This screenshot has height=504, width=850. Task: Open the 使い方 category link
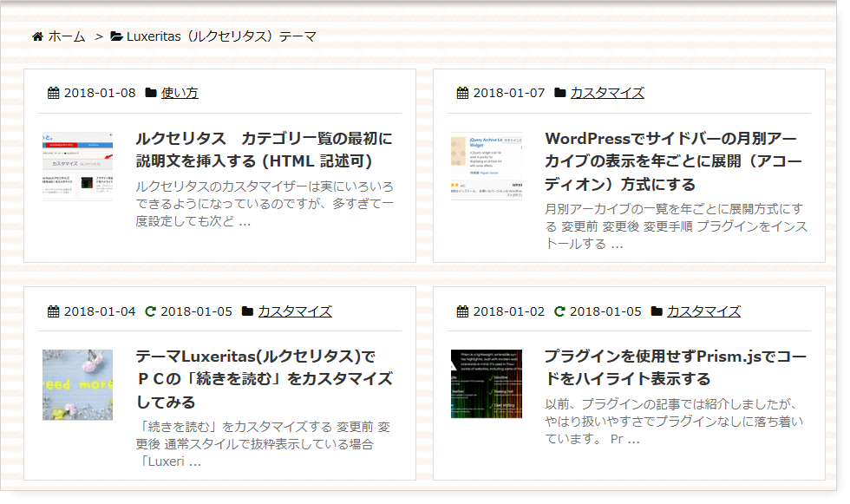pos(180,93)
